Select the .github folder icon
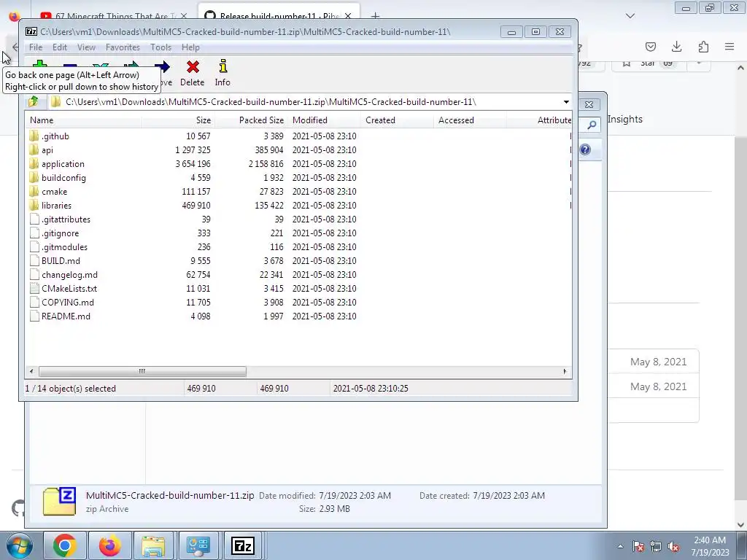The width and height of the screenshot is (747, 560). pyautogui.click(x=34, y=136)
